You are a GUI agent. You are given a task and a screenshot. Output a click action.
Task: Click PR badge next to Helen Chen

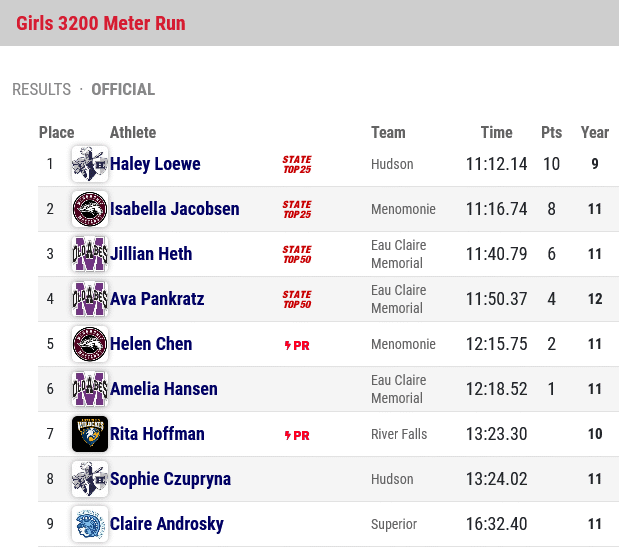(297, 345)
